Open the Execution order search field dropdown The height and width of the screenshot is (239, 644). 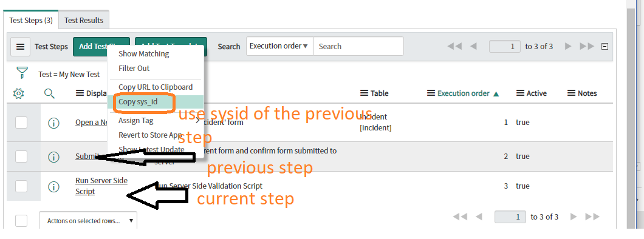pyautogui.click(x=279, y=46)
